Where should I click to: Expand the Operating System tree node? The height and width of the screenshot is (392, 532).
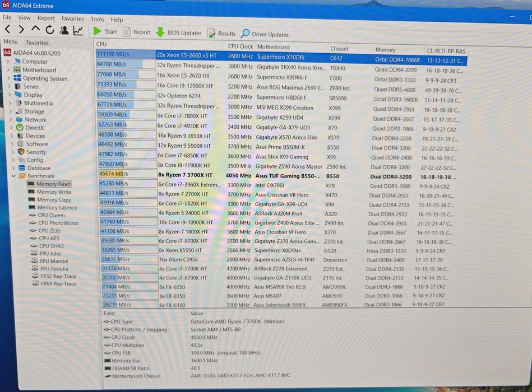[8, 78]
